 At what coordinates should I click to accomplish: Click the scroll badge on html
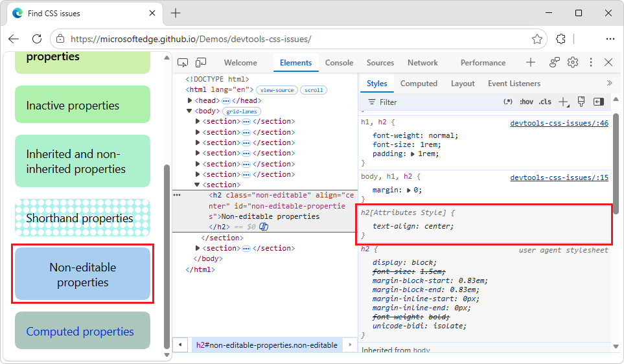(314, 90)
